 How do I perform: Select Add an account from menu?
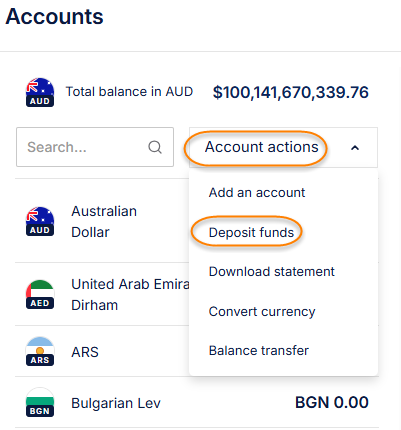pos(257,193)
